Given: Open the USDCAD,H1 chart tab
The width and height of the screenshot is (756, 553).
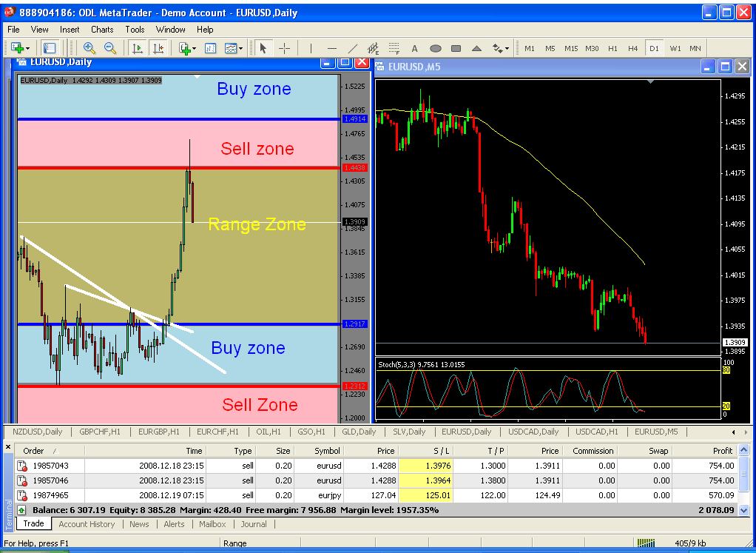Looking at the screenshot, I should [596, 432].
